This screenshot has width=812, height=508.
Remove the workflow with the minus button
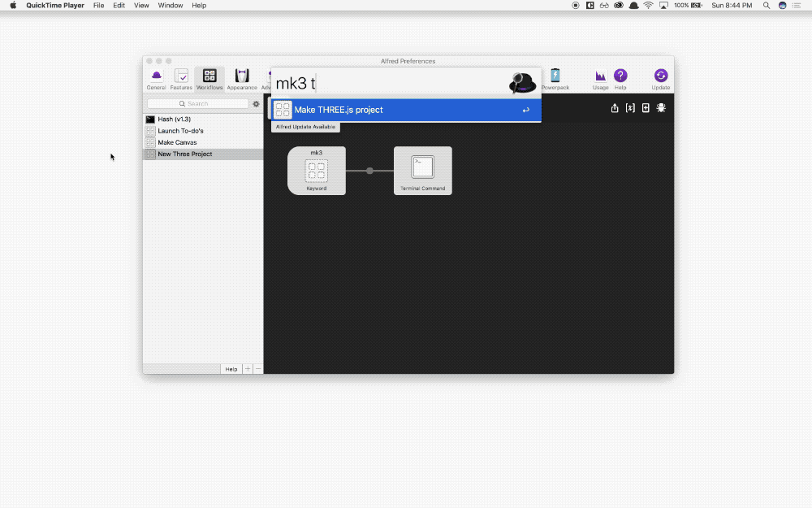[x=258, y=369]
